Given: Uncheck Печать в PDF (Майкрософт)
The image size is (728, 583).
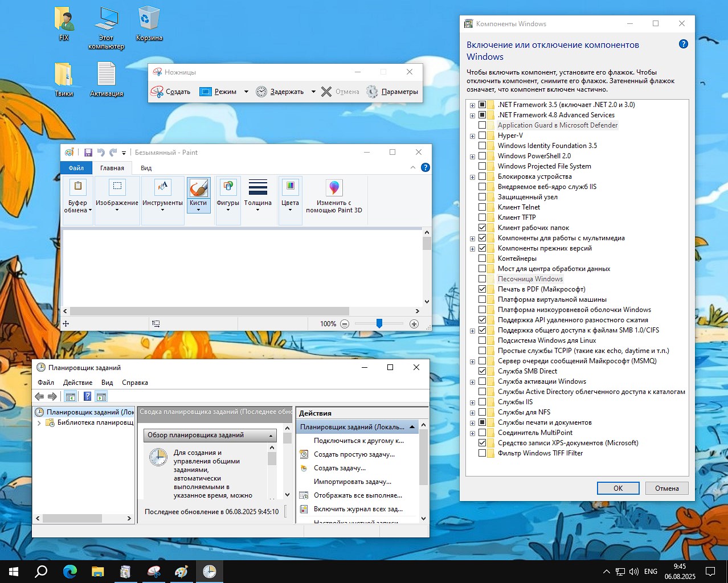Looking at the screenshot, I should [482, 289].
